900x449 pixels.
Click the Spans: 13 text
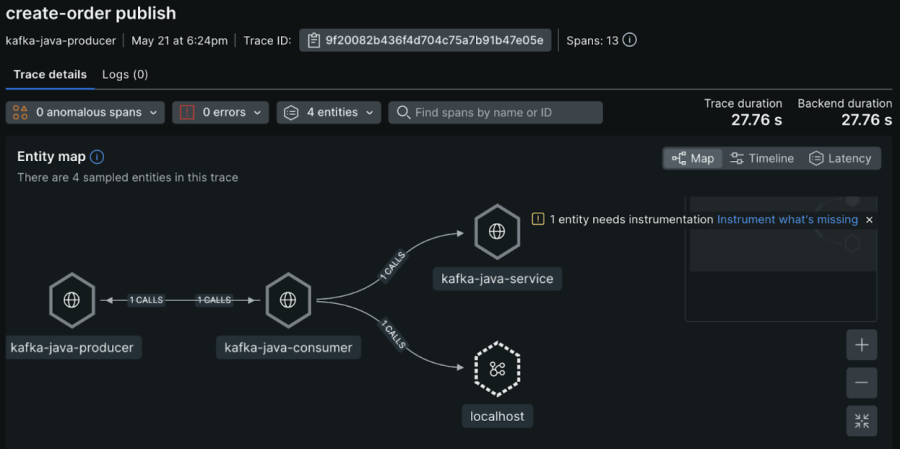coord(592,41)
